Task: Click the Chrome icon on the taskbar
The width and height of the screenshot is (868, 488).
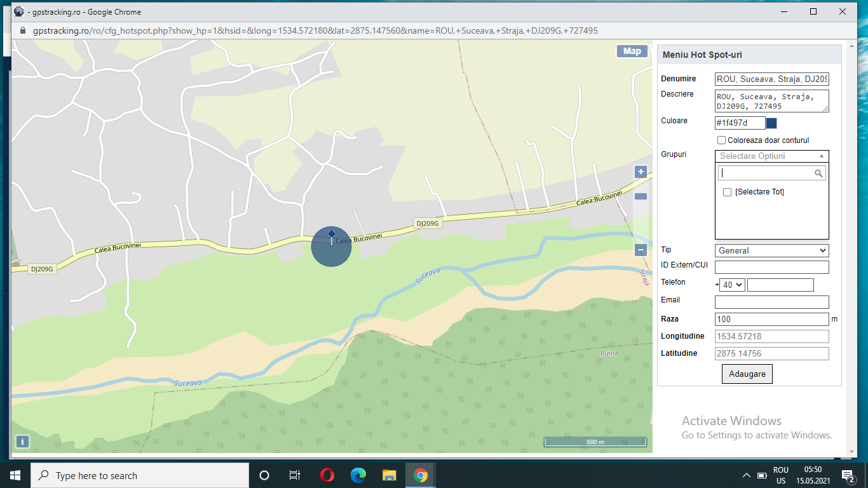Action: tap(421, 475)
